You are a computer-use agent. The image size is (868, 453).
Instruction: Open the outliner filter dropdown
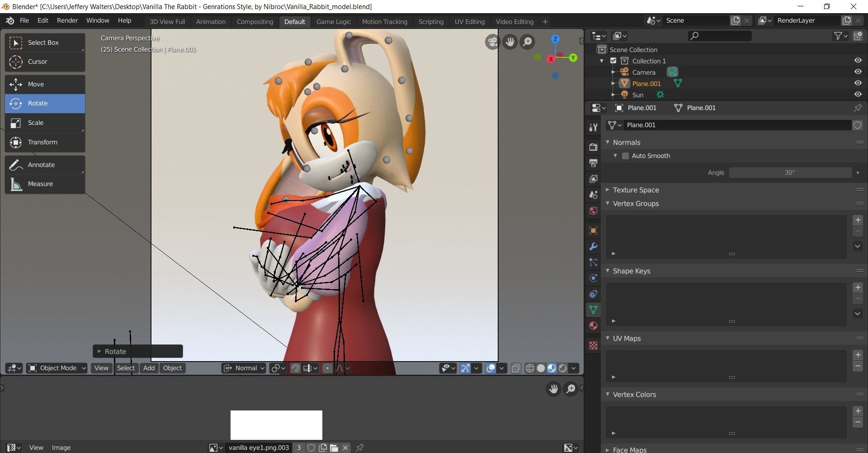coord(840,36)
